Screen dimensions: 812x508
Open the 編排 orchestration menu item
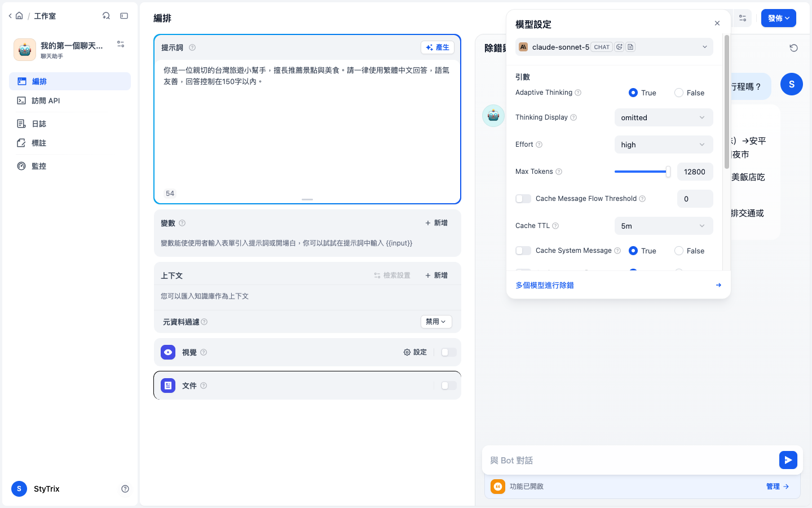70,81
